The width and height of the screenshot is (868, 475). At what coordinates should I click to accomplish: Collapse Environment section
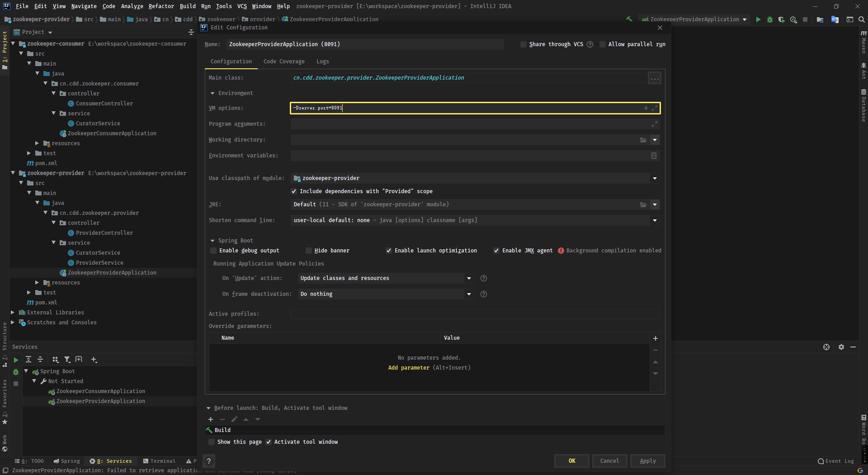point(212,93)
